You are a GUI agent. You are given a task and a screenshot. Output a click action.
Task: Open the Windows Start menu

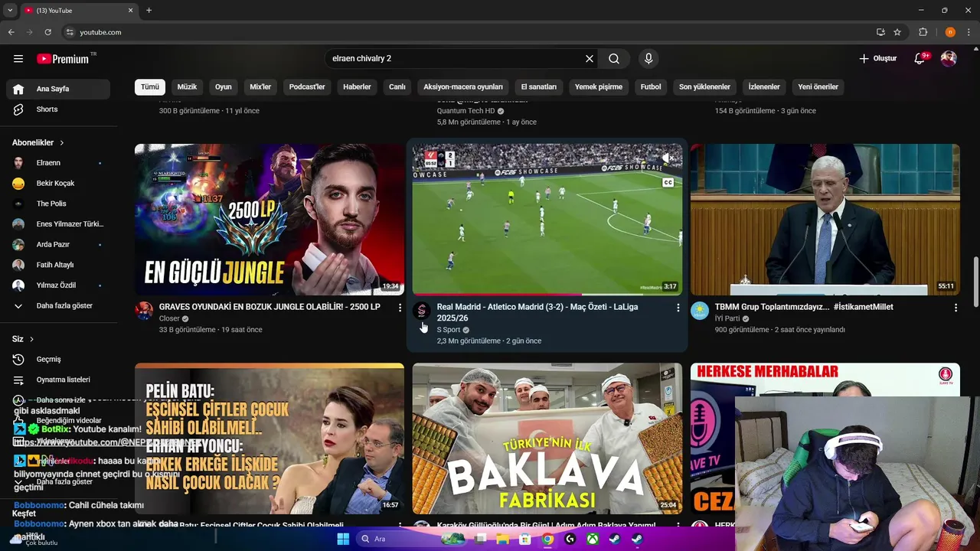click(343, 539)
